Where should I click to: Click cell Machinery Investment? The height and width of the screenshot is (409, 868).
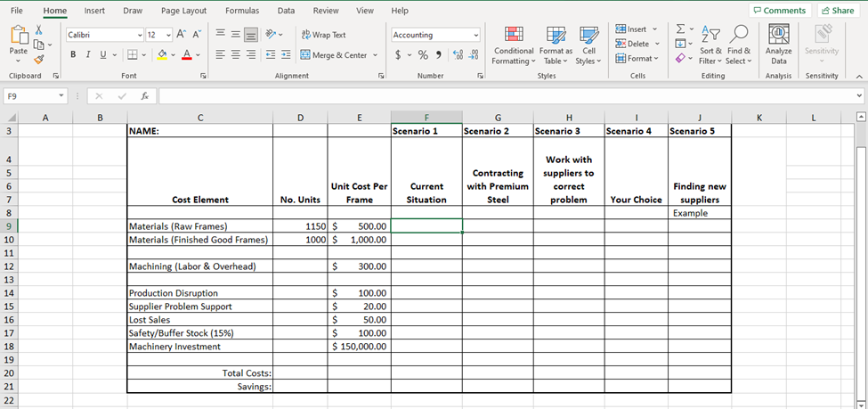pyautogui.click(x=199, y=347)
